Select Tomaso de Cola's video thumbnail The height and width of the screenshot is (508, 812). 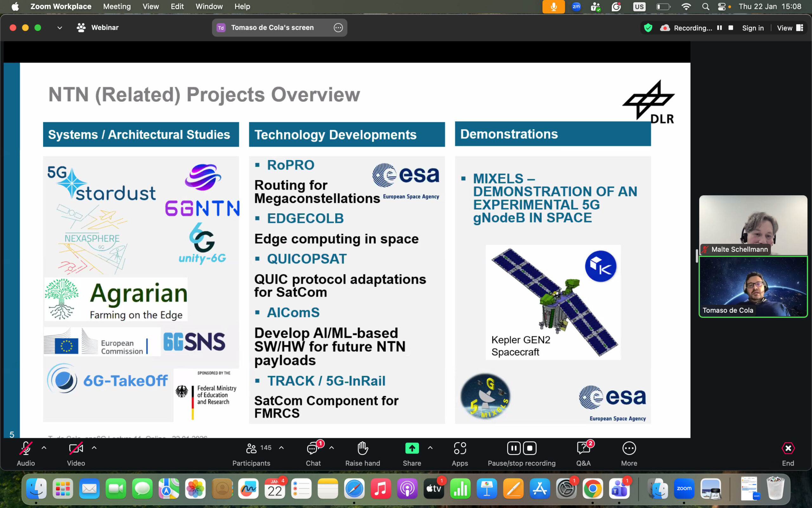753,287
